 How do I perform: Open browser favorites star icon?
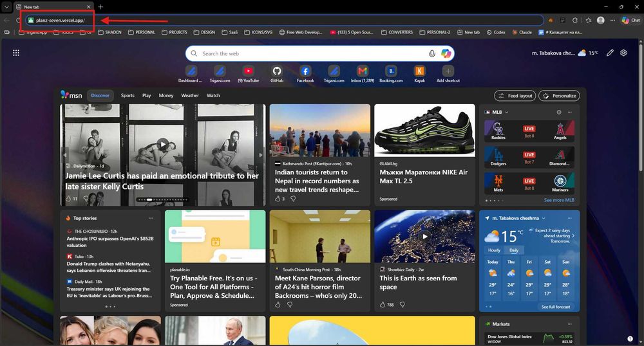tap(589, 20)
